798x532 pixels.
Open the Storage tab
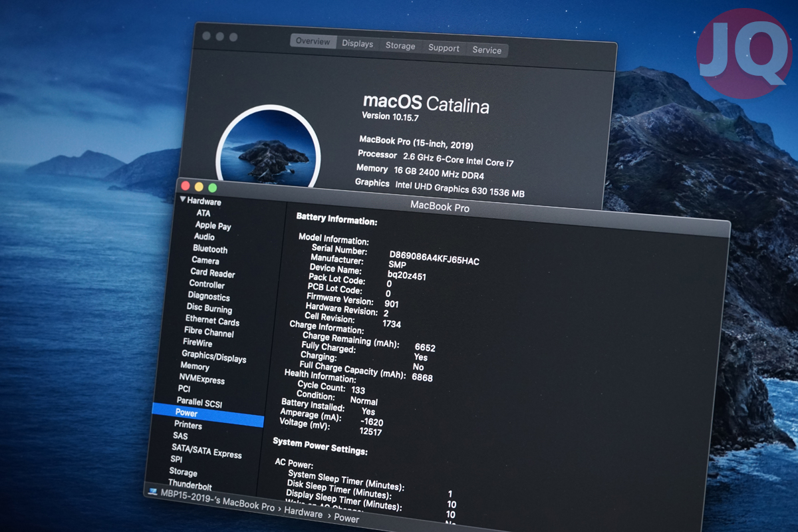400,46
